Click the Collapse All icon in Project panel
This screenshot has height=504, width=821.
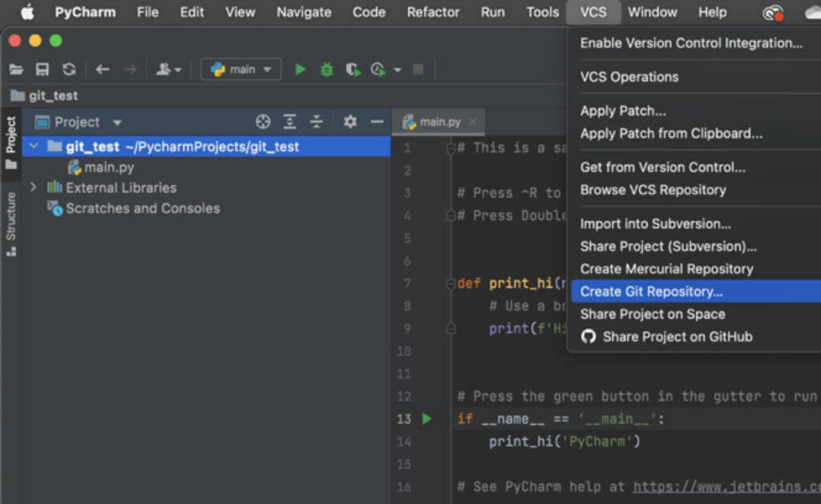pos(316,122)
